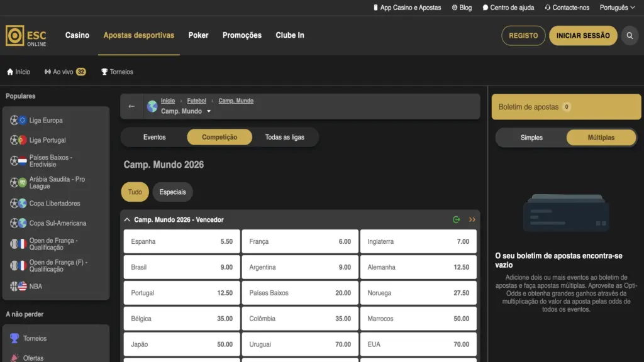The height and width of the screenshot is (362, 644).
Task: Click the Ofertas icon in sidebar
Action: coord(14,358)
